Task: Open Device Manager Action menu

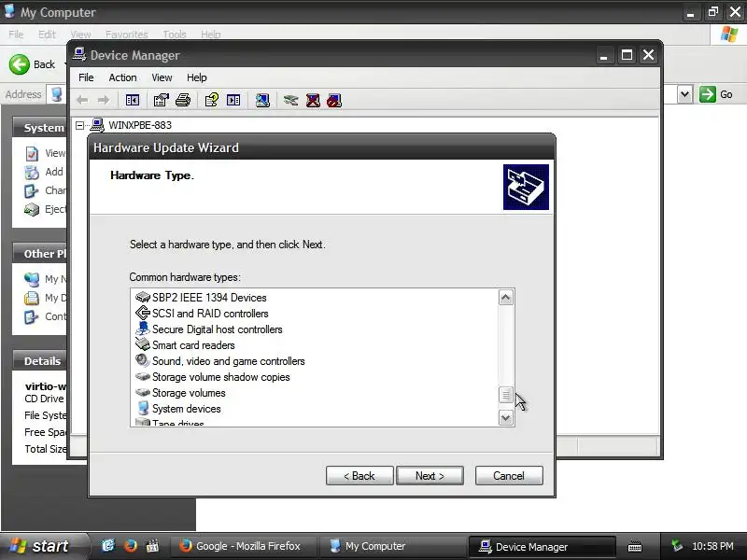Action: point(122,77)
